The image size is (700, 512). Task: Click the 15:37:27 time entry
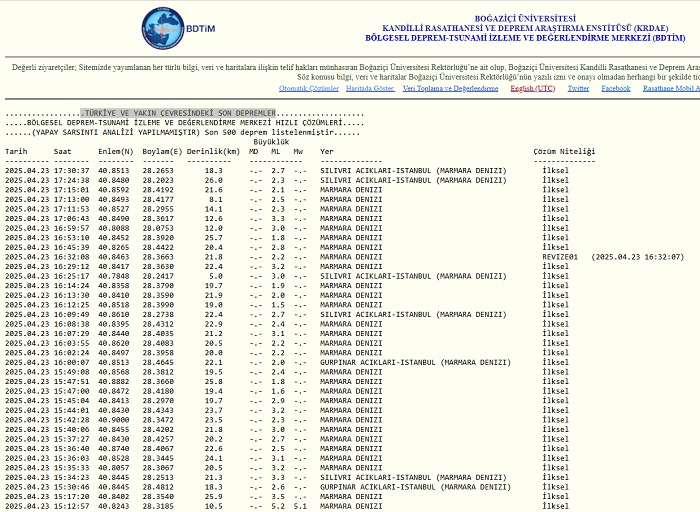click(x=71, y=439)
